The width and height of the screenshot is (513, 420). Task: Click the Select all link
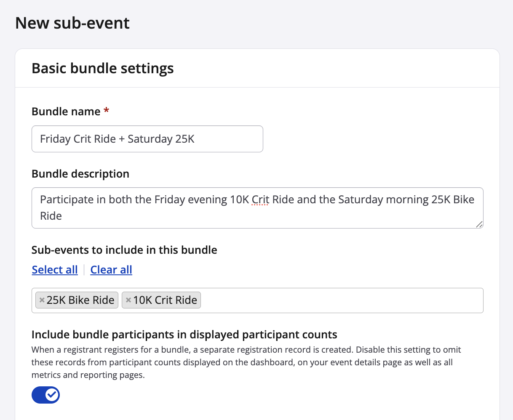point(55,270)
